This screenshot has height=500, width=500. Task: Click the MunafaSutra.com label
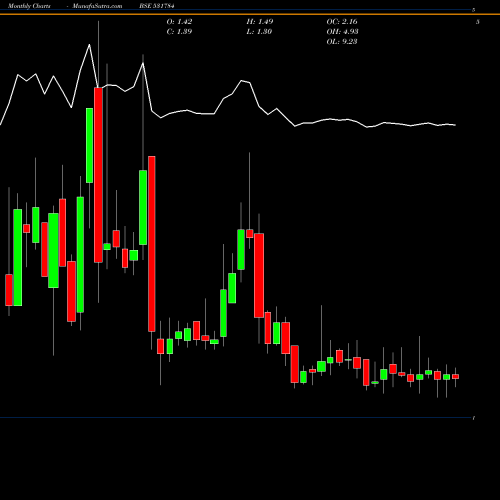click(x=97, y=6)
